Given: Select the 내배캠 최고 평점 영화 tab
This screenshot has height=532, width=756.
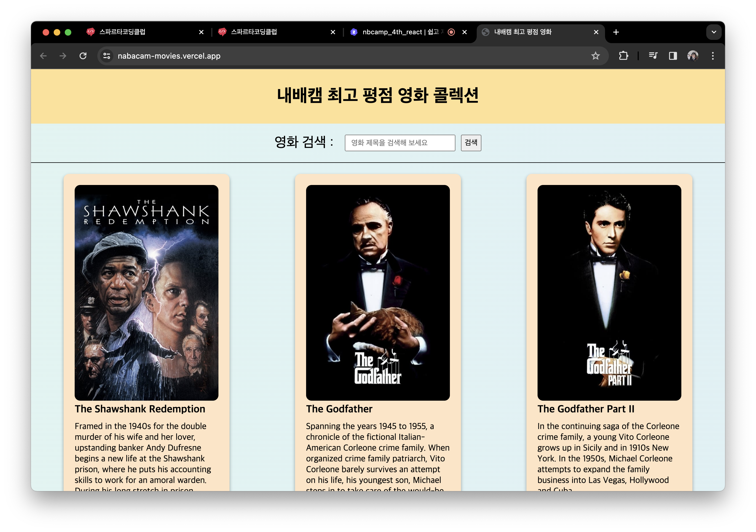Looking at the screenshot, I should point(540,32).
